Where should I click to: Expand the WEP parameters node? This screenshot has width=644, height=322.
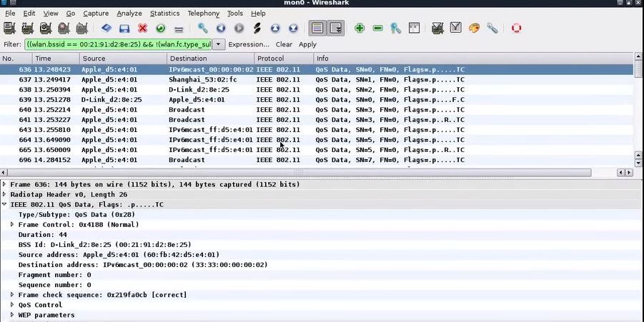[12, 315]
